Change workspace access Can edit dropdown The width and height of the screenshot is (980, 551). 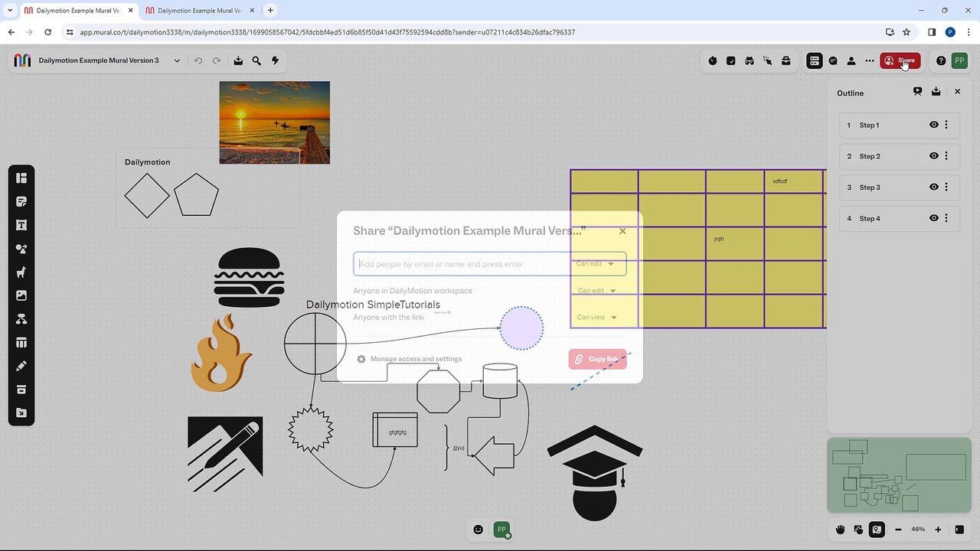[x=597, y=291]
